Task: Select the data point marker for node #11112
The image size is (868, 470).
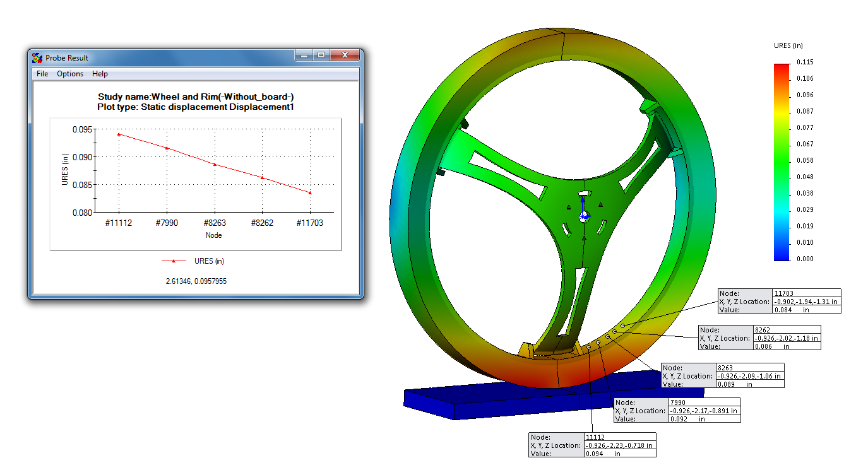Action: (x=119, y=134)
